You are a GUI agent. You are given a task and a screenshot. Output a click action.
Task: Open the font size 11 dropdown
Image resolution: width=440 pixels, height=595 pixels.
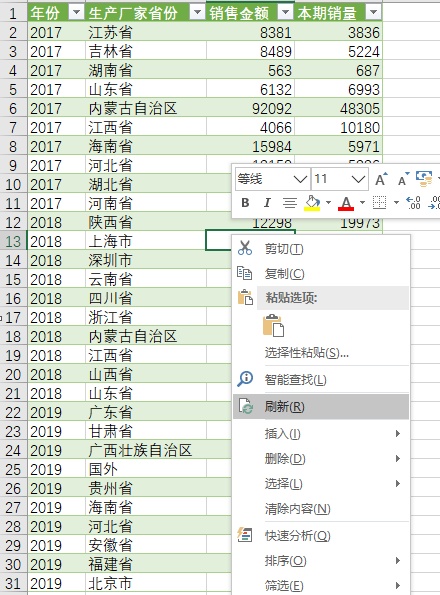(x=358, y=179)
